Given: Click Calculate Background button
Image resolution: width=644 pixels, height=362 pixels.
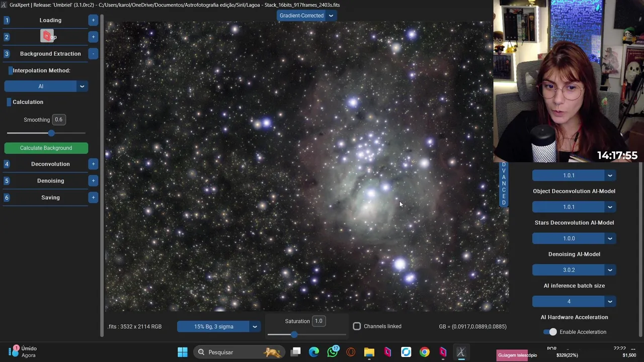Looking at the screenshot, I should coord(46,148).
